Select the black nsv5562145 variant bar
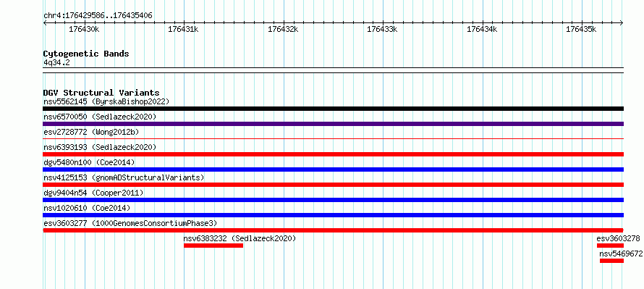 click(x=333, y=109)
